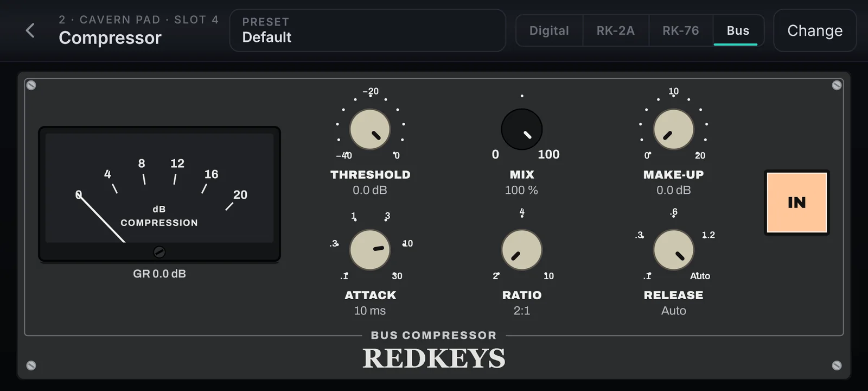The width and height of the screenshot is (868, 391).
Task: Click the Attack 10 ms value readout
Action: pos(370,311)
